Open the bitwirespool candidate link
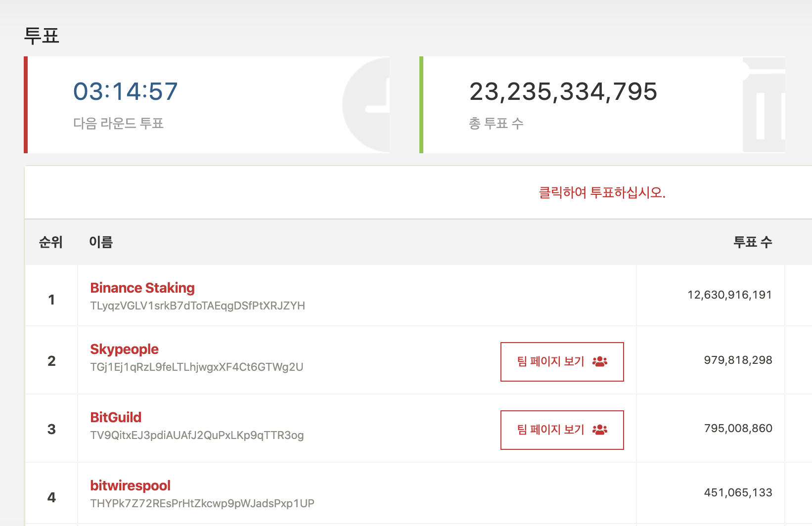The height and width of the screenshot is (526, 812). [x=130, y=485]
